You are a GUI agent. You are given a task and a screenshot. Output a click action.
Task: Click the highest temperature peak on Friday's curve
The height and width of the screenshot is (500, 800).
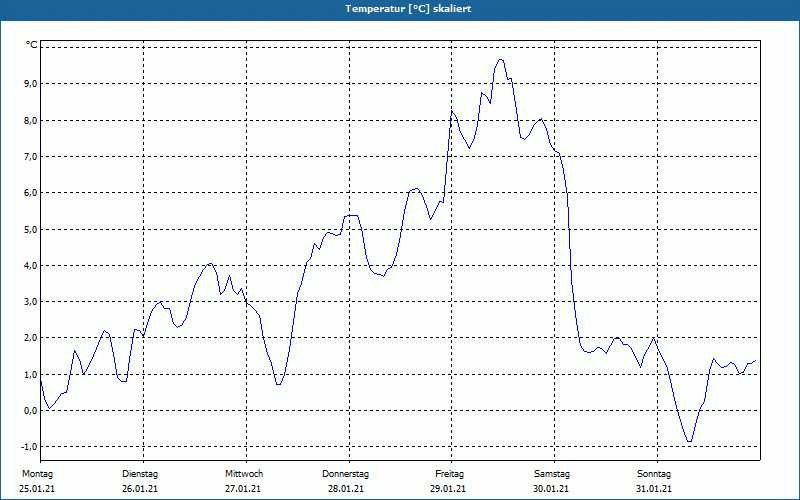click(501, 60)
